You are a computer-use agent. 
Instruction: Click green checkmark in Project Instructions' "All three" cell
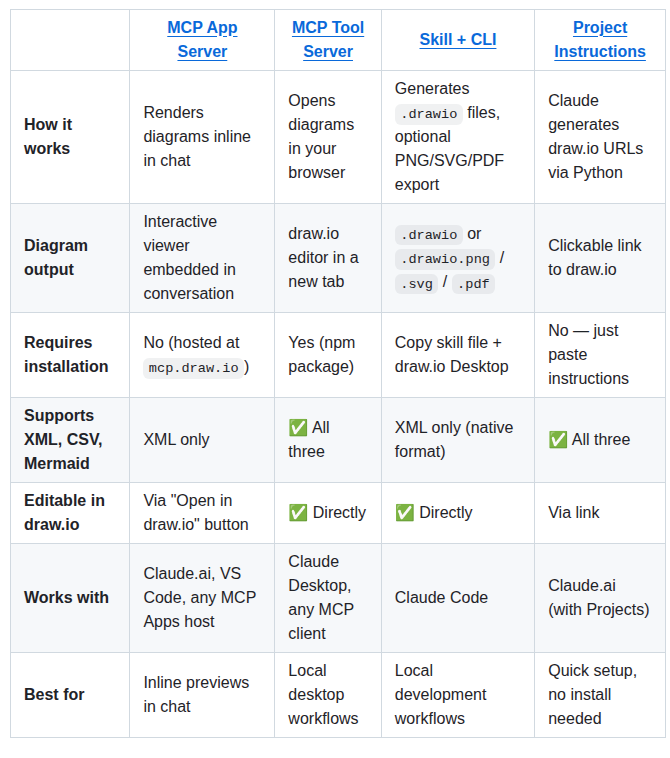(558, 440)
